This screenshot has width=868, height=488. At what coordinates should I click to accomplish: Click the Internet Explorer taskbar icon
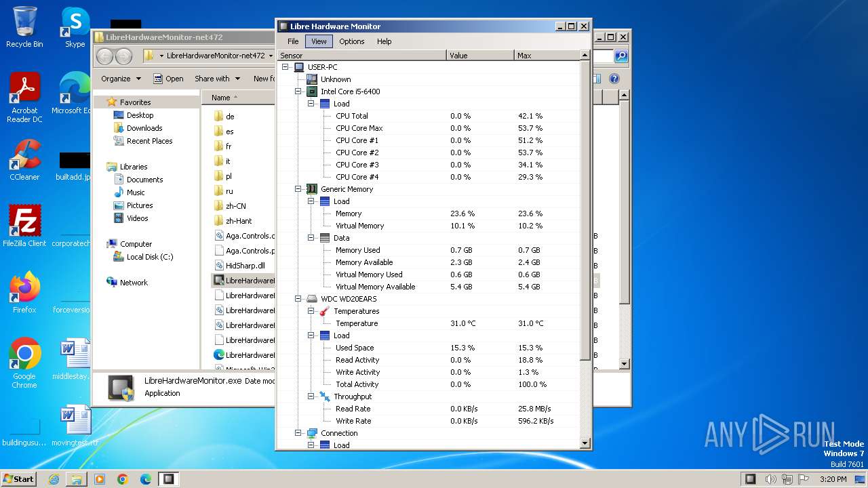click(54, 479)
